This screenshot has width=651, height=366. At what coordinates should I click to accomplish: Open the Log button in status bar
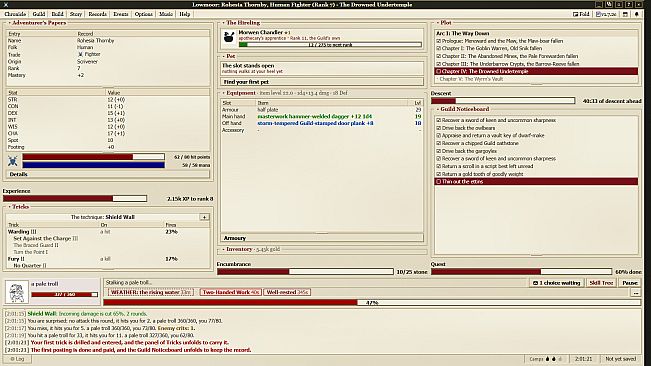17,359
